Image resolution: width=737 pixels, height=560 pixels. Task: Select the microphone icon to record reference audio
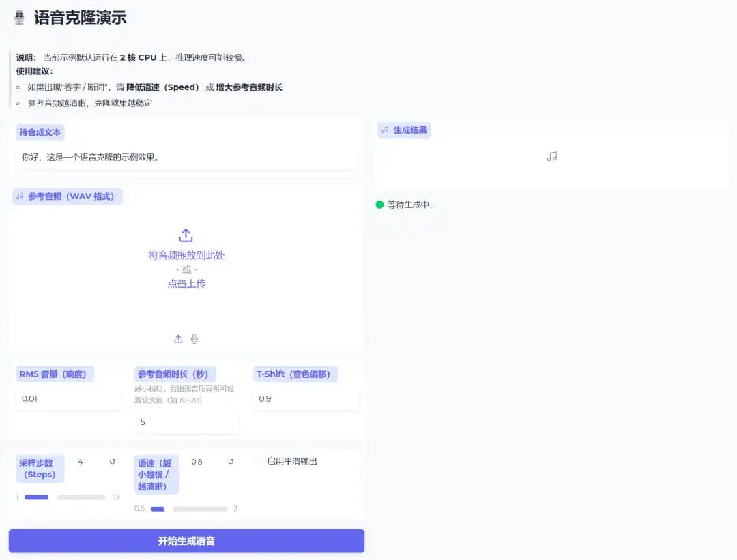pyautogui.click(x=194, y=338)
